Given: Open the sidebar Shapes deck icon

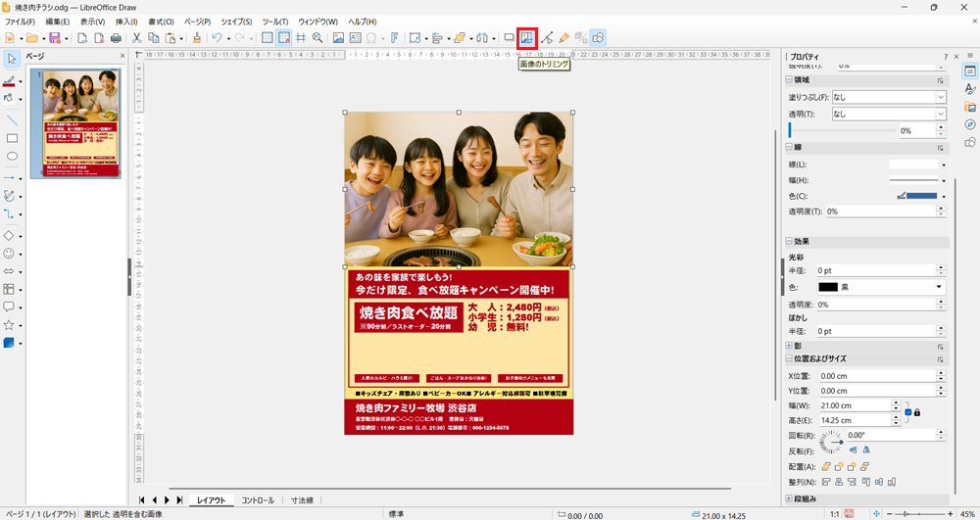Looking at the screenshot, I should point(970,142).
